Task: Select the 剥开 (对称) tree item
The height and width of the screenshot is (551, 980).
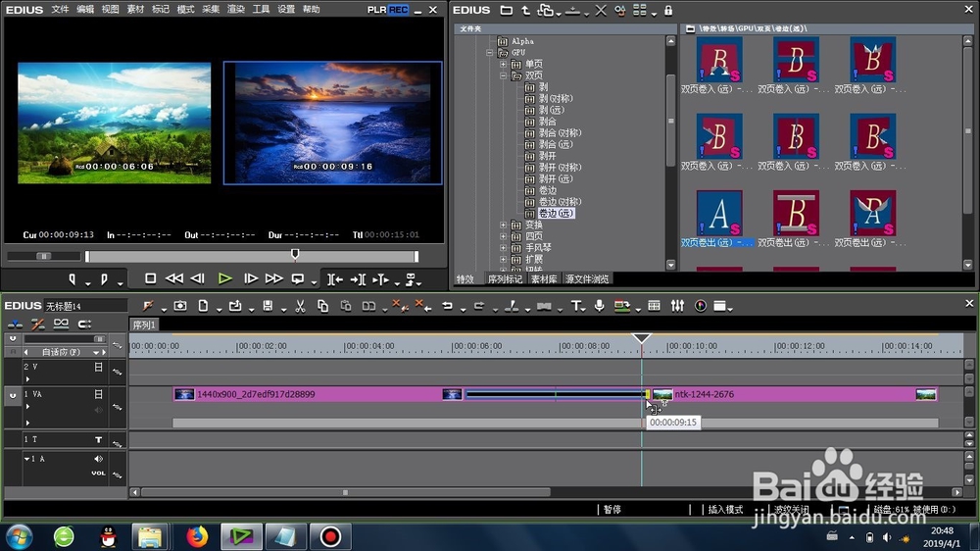Action: (x=560, y=168)
